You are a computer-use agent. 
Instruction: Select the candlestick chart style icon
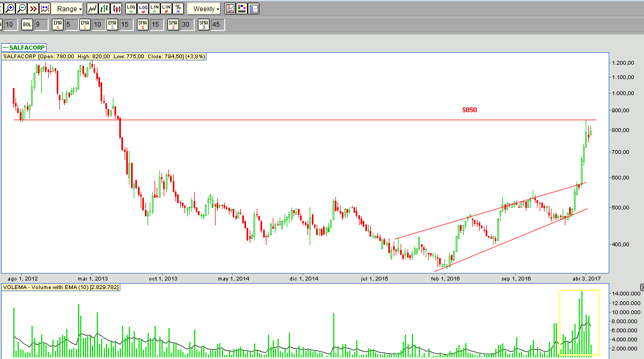pyautogui.click(x=116, y=9)
